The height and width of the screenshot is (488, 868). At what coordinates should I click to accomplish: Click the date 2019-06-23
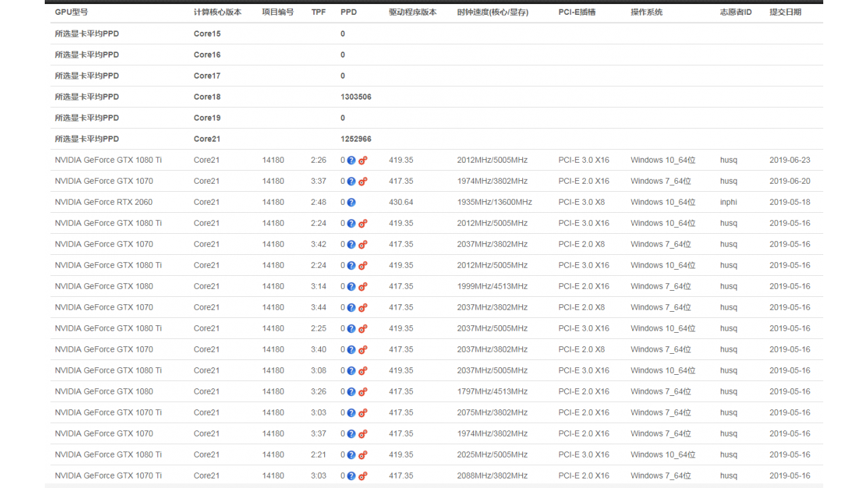click(790, 160)
